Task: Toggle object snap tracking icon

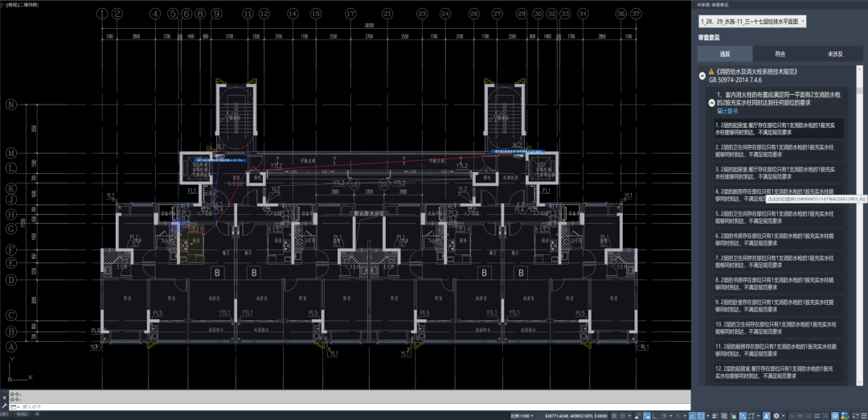Action: click(692, 415)
